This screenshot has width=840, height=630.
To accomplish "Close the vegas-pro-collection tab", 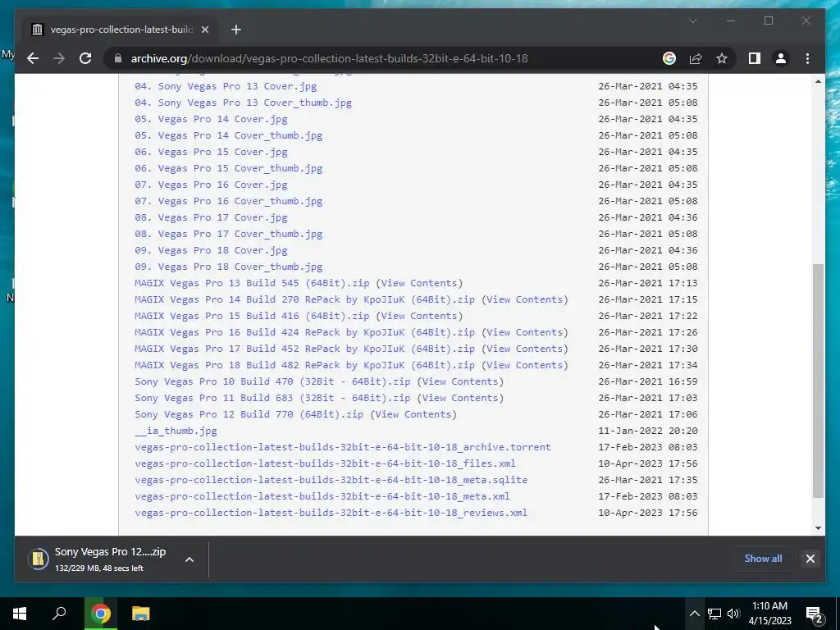I will 204,30.
